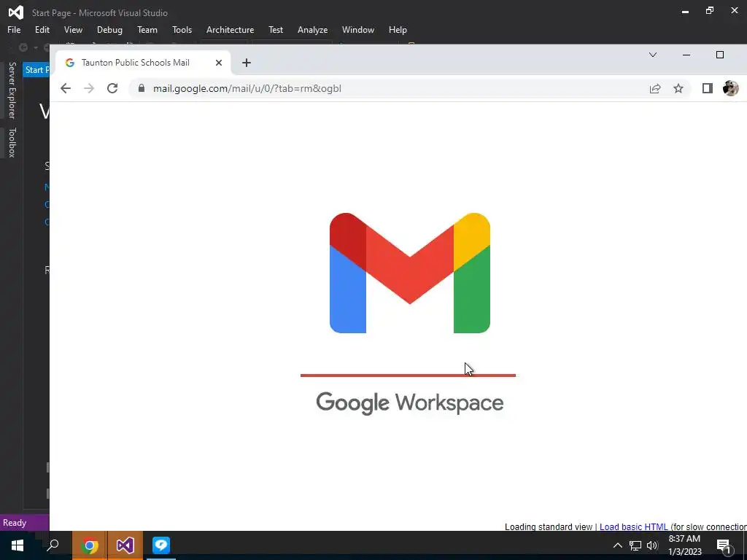
Task: Expand the Toolbox side panel
Action: [x=12, y=142]
